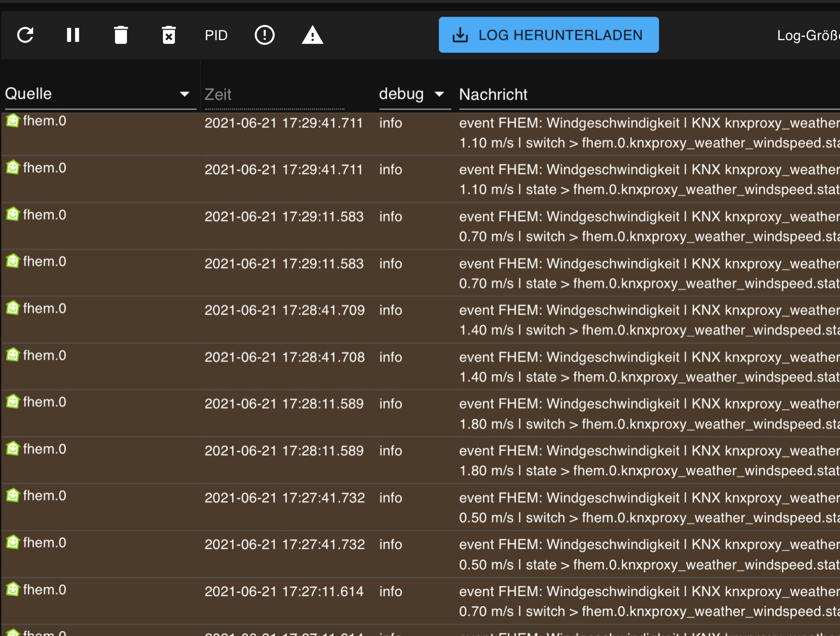Click fhem.0 icon in 17:27:11.614 row

pyautogui.click(x=13, y=589)
